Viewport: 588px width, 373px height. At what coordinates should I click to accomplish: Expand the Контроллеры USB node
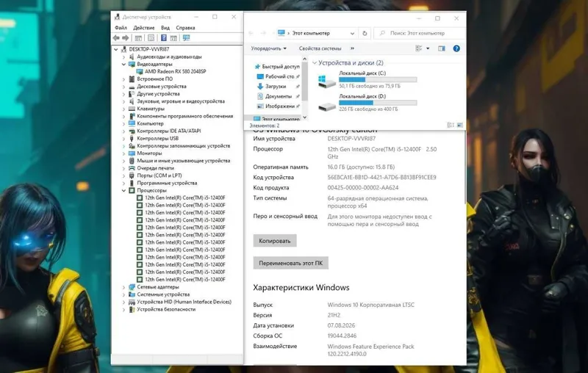click(123, 139)
